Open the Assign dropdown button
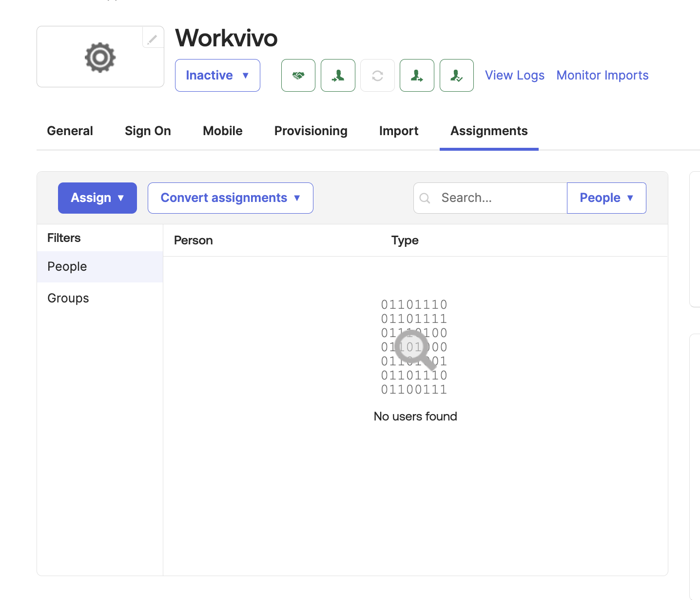The image size is (700, 600). pos(97,198)
